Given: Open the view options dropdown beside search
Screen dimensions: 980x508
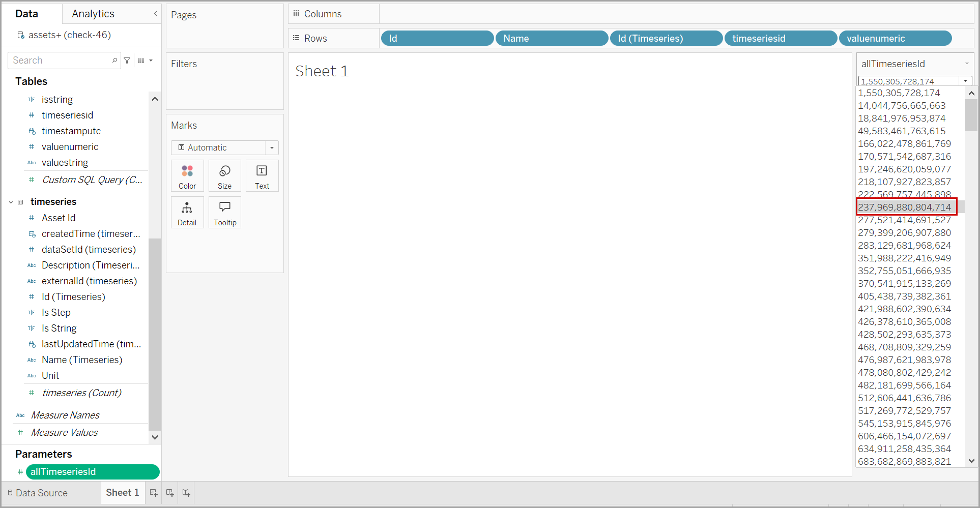Looking at the screenshot, I should [x=146, y=61].
